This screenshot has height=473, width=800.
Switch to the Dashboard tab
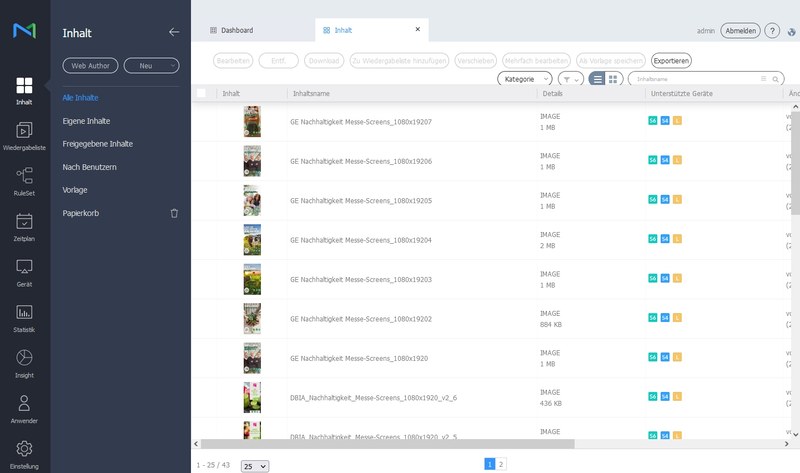[x=232, y=31]
